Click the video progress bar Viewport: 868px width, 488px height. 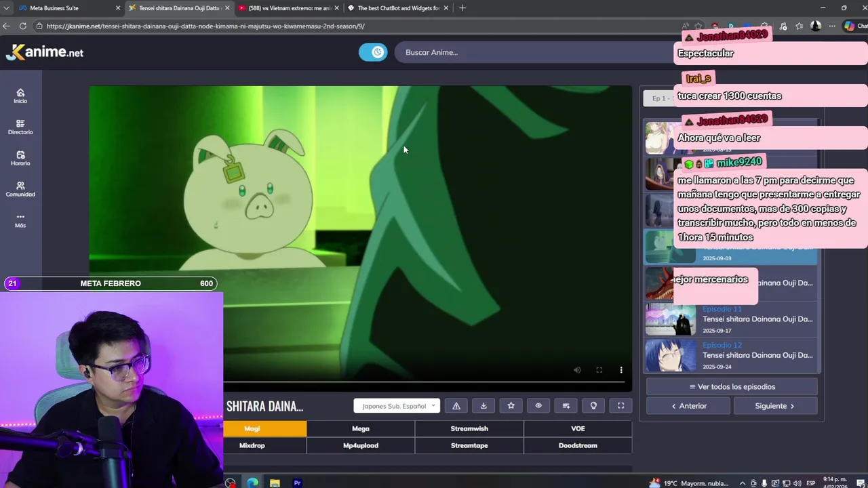coord(424,382)
